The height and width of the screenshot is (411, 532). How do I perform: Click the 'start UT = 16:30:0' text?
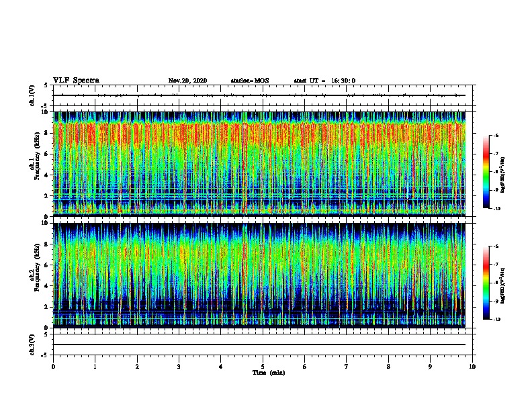[324, 81]
